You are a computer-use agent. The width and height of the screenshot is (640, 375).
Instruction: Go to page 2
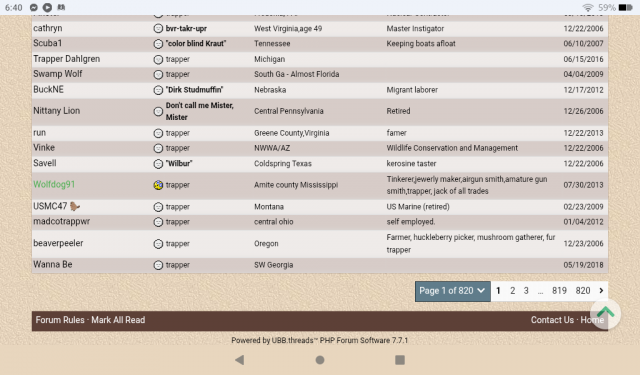[x=513, y=291]
